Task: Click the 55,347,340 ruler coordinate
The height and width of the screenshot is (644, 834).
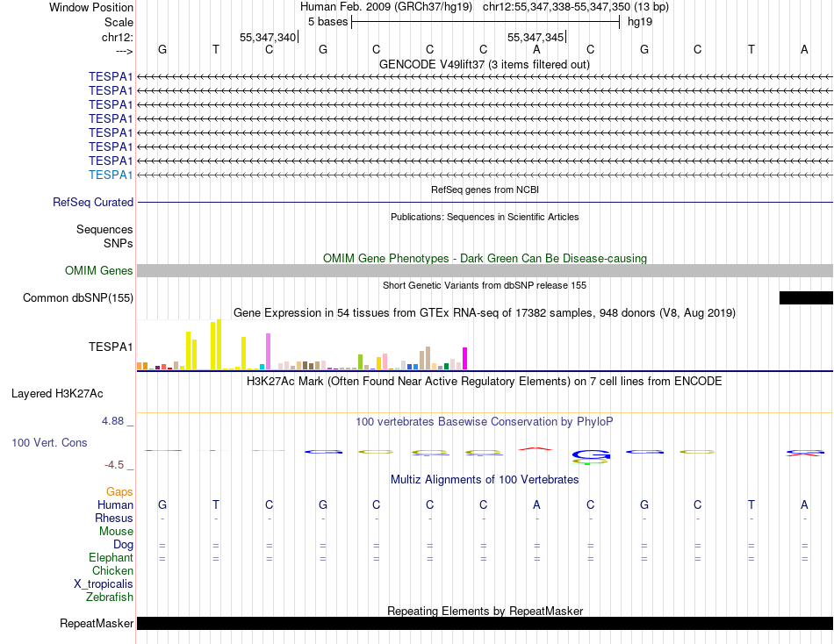Action: pos(268,37)
